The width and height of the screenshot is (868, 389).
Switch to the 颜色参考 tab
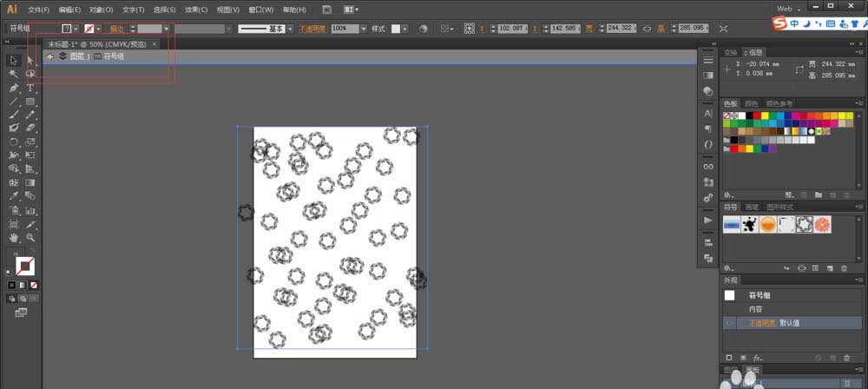[x=779, y=103]
